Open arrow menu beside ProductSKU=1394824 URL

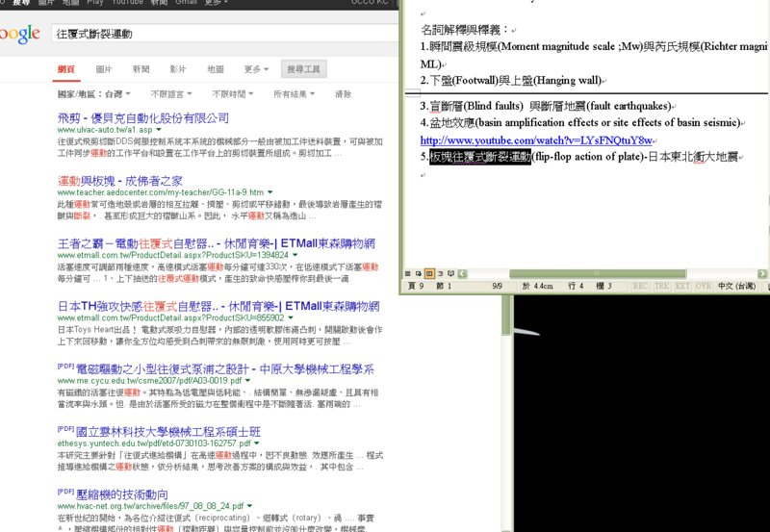(295, 255)
